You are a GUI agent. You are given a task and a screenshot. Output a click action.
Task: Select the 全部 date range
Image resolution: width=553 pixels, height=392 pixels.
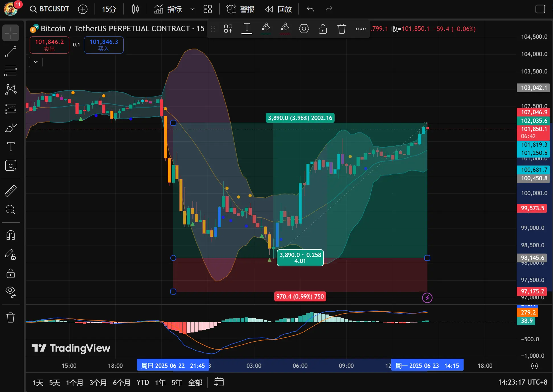point(195,382)
